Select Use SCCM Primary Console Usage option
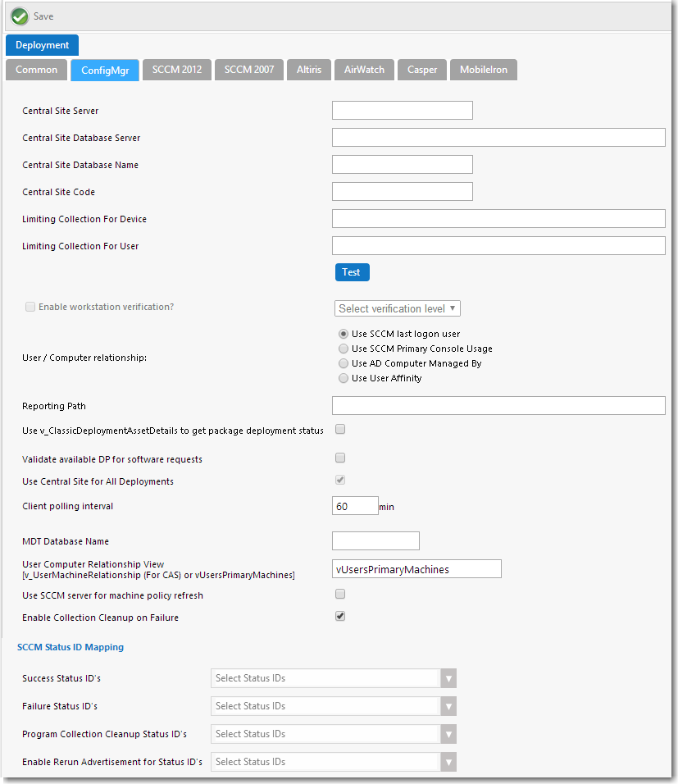 [x=343, y=349]
